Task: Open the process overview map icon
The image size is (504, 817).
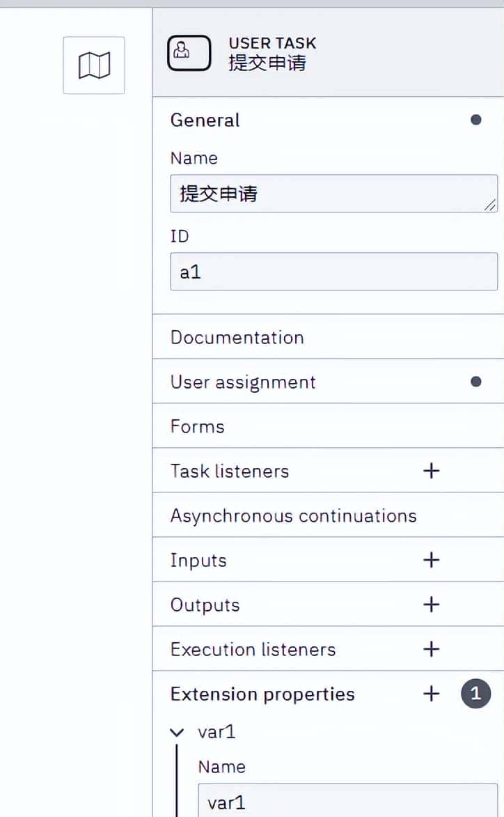Action: click(93, 65)
